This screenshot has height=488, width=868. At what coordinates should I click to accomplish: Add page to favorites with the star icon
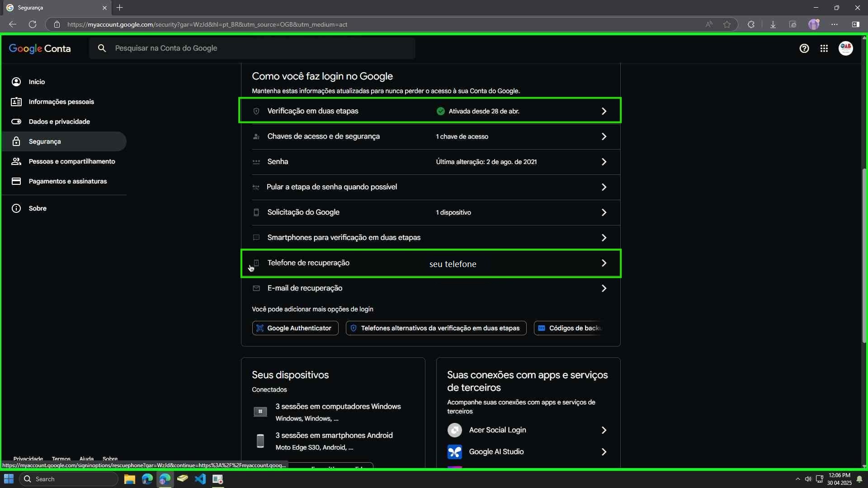click(x=726, y=24)
